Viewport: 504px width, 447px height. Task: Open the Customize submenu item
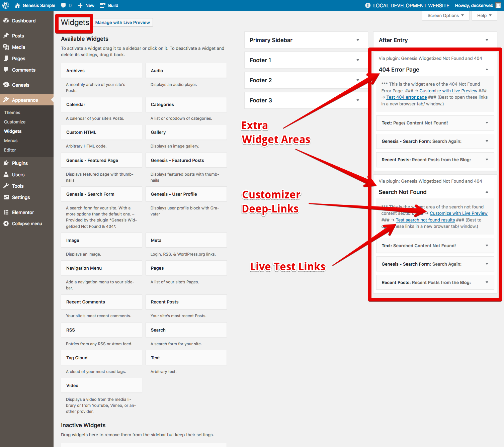(15, 122)
